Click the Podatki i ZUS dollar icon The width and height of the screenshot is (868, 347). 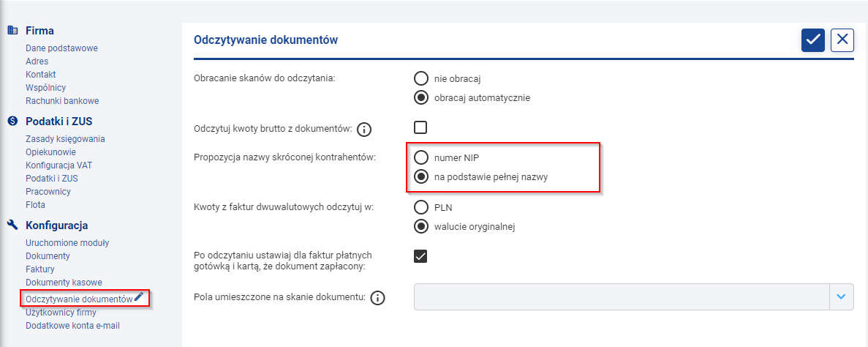click(x=12, y=122)
